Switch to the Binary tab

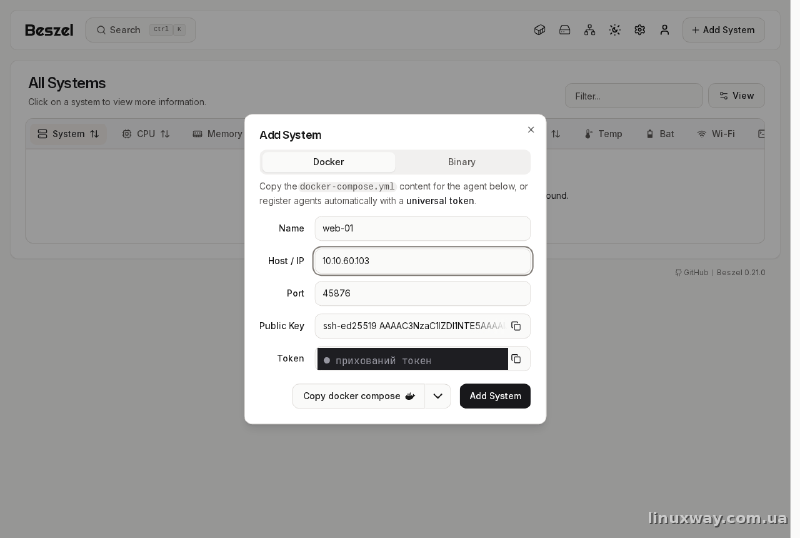click(462, 162)
